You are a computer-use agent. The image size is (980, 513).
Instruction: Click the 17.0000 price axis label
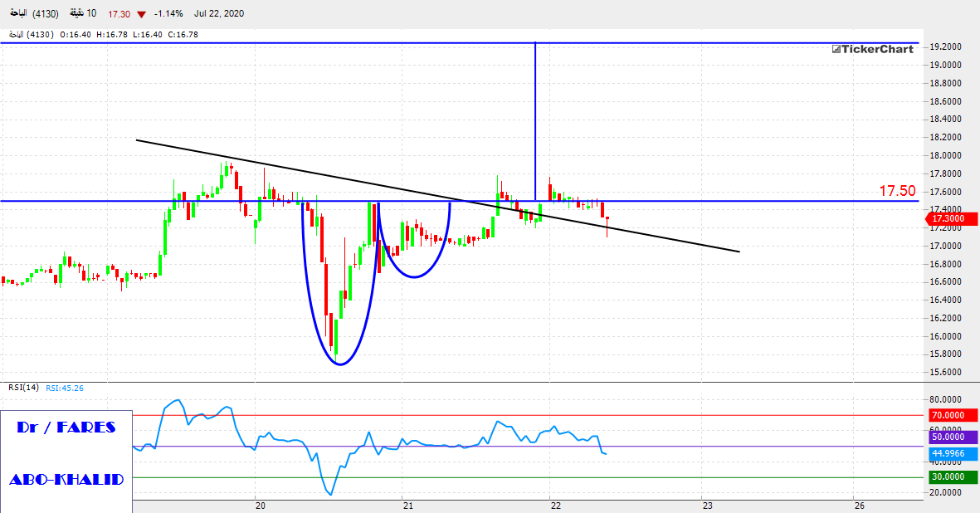[x=945, y=247]
